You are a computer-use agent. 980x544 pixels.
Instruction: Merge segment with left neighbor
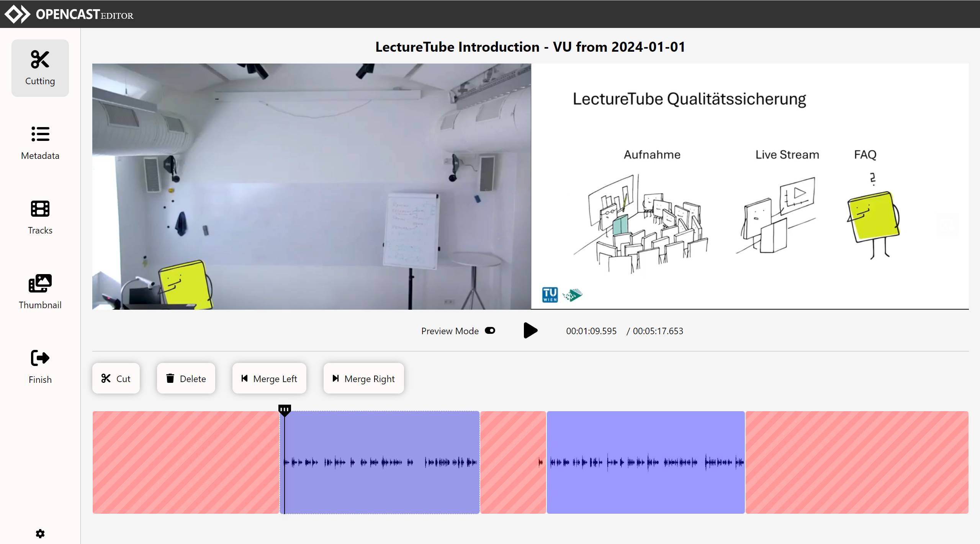tap(269, 378)
